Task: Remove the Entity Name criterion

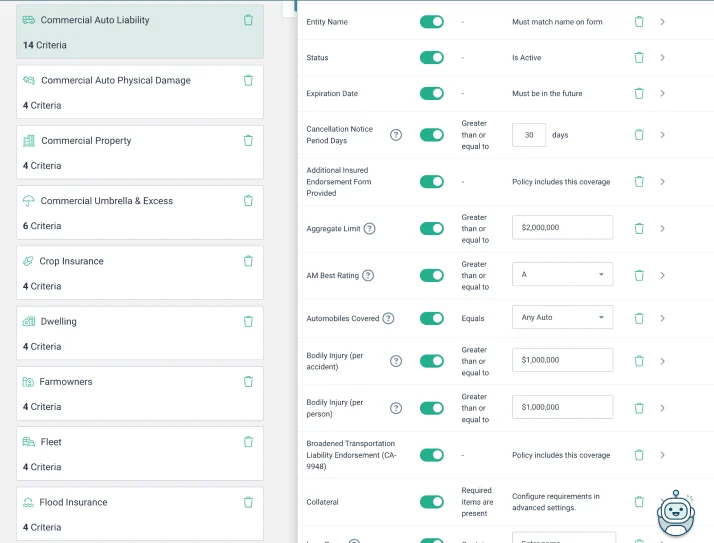Action: point(639,22)
